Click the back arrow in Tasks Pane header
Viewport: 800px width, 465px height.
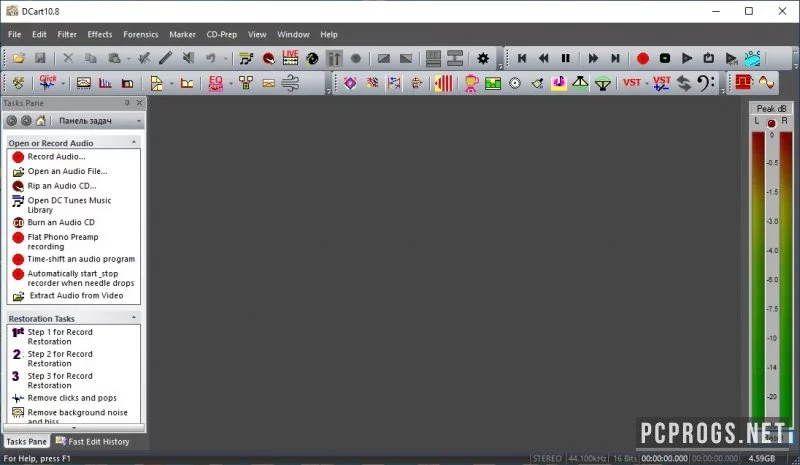point(12,121)
